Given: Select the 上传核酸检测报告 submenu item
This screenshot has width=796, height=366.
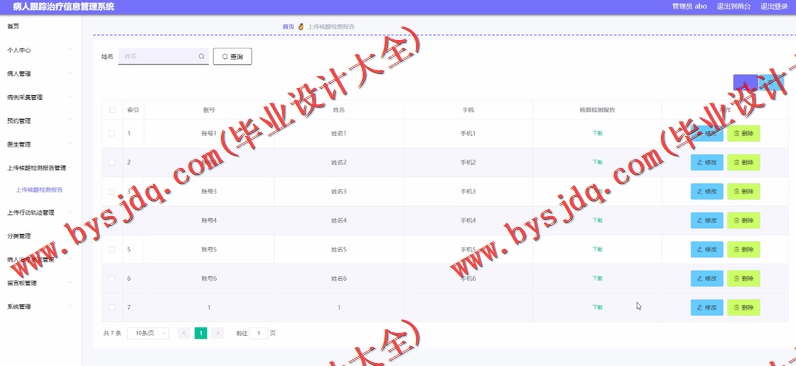Looking at the screenshot, I should [39, 190].
